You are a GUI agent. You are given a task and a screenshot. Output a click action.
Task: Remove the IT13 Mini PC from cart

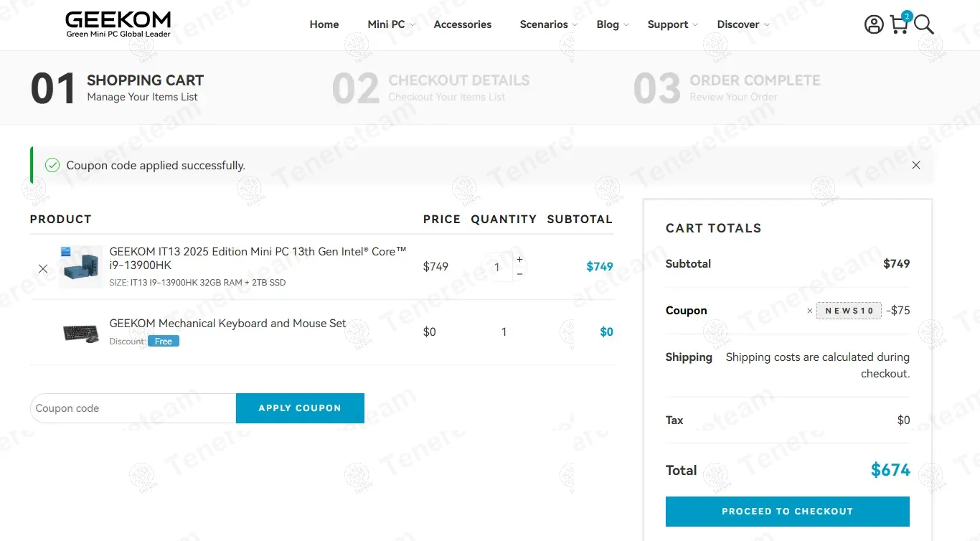coord(43,268)
